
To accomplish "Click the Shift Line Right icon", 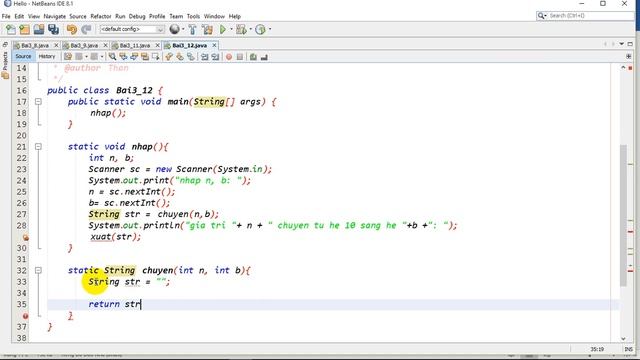I will tap(215, 57).
